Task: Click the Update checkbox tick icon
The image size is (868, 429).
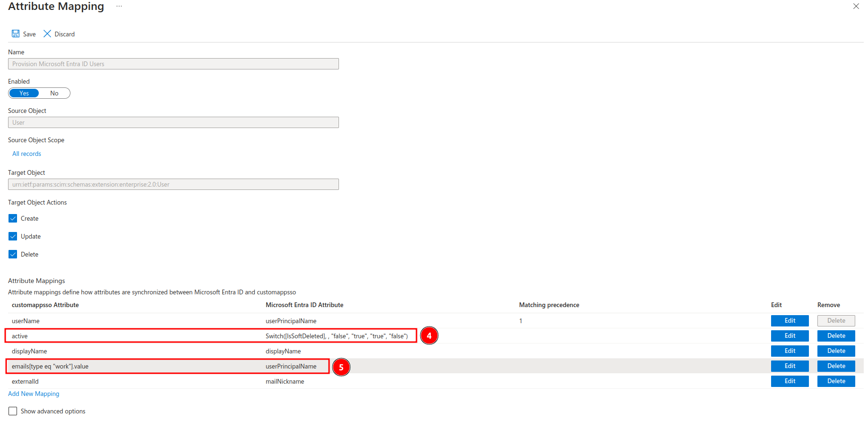Action: pos(13,236)
